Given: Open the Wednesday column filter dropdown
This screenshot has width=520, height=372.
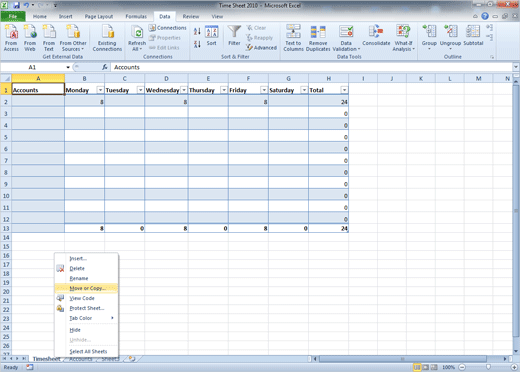Looking at the screenshot, I should (x=184, y=90).
